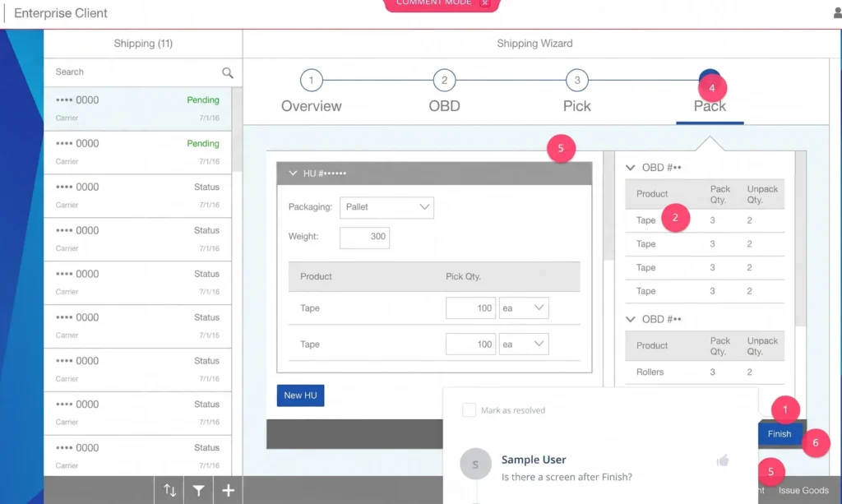Click the HU panel scrollbar
Viewport: 842px width, 504px height.
point(609,206)
